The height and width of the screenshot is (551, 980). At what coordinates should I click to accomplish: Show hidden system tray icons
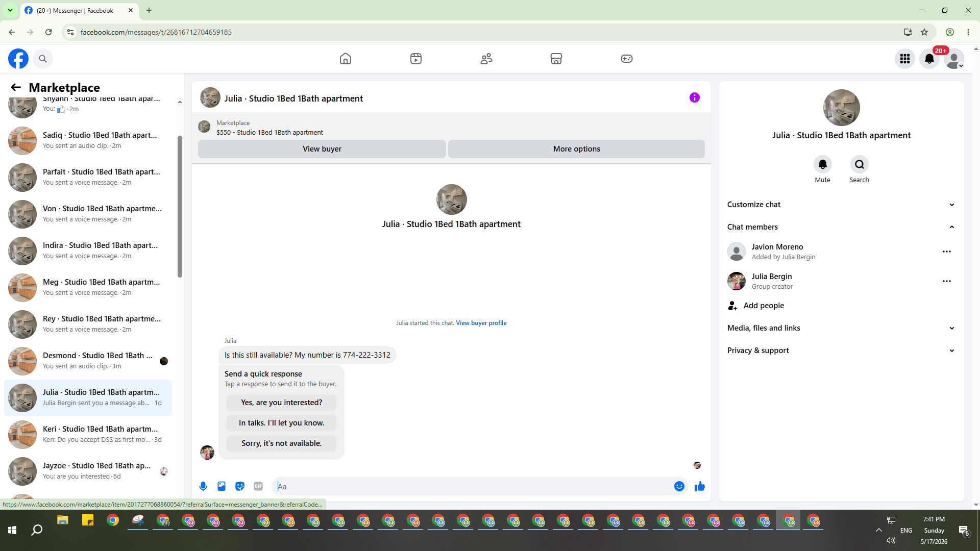click(879, 530)
